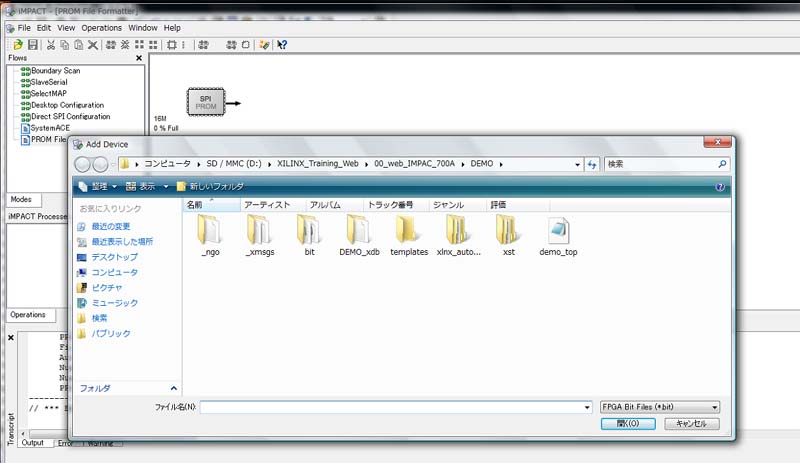Open the Help menu
The height and width of the screenshot is (463, 800).
pyautogui.click(x=172, y=28)
